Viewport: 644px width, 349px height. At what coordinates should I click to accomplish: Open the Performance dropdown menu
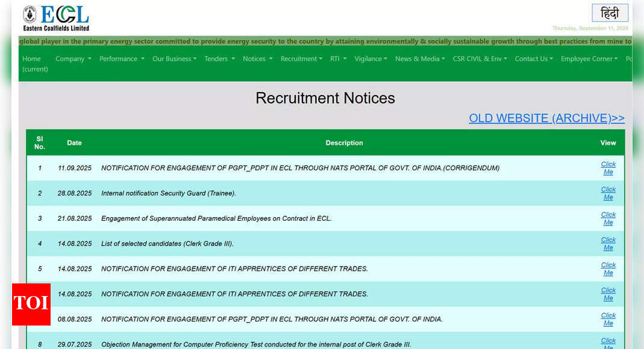pos(122,58)
